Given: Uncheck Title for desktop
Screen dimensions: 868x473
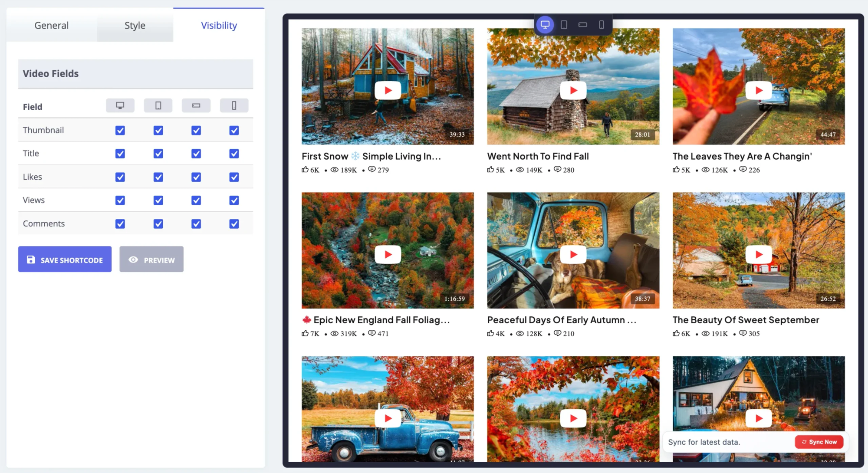Looking at the screenshot, I should tap(120, 154).
